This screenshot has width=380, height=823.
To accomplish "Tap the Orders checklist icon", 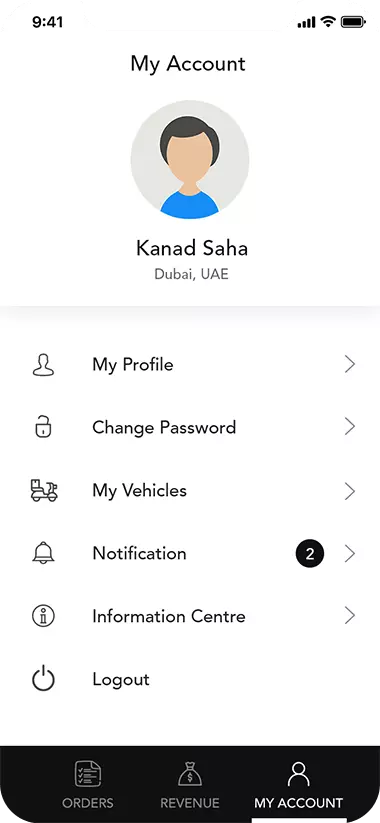I will [88, 775].
